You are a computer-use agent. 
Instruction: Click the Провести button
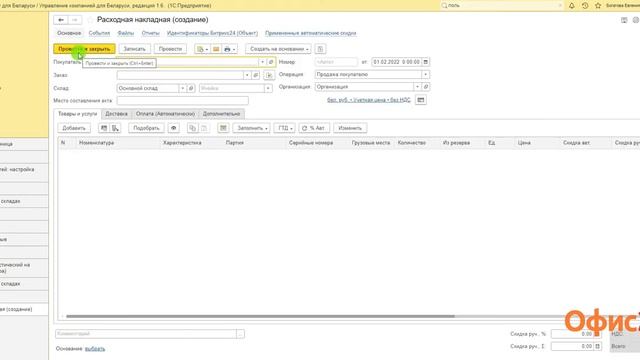pos(170,49)
